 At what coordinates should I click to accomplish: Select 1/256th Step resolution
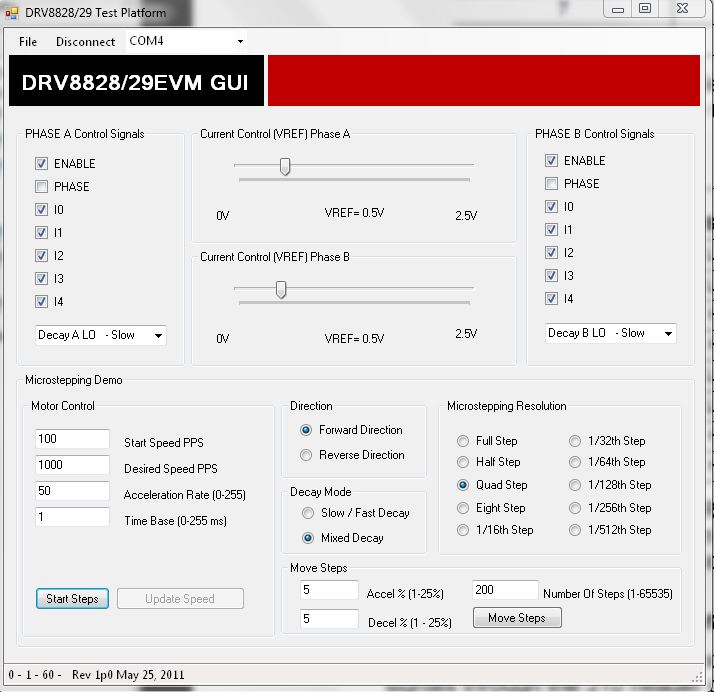pyautogui.click(x=575, y=508)
